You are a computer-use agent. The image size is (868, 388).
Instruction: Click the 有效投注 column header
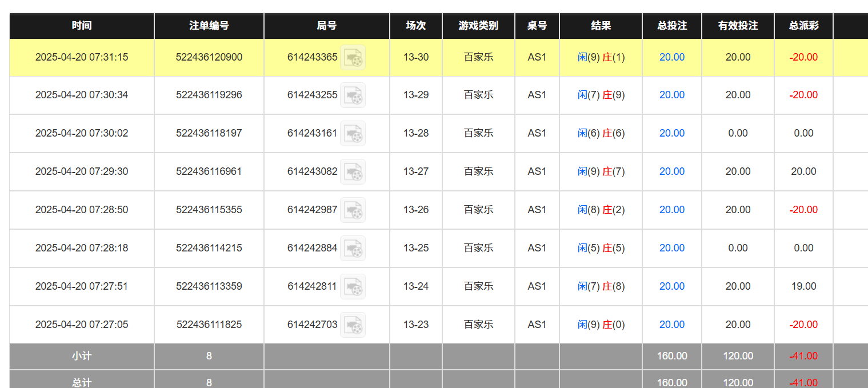(738, 26)
